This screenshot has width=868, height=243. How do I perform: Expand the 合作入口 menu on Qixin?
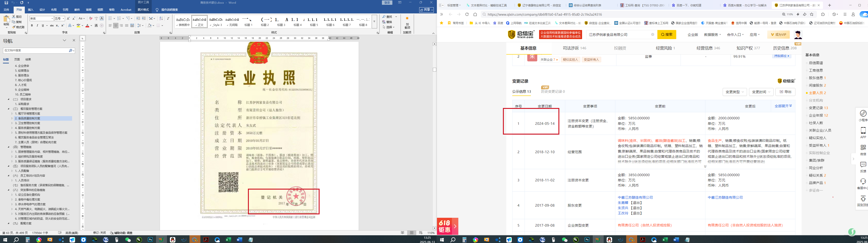[x=736, y=35]
